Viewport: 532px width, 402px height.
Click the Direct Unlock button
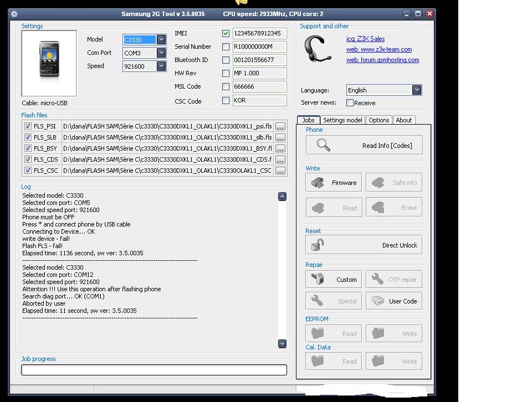364,245
